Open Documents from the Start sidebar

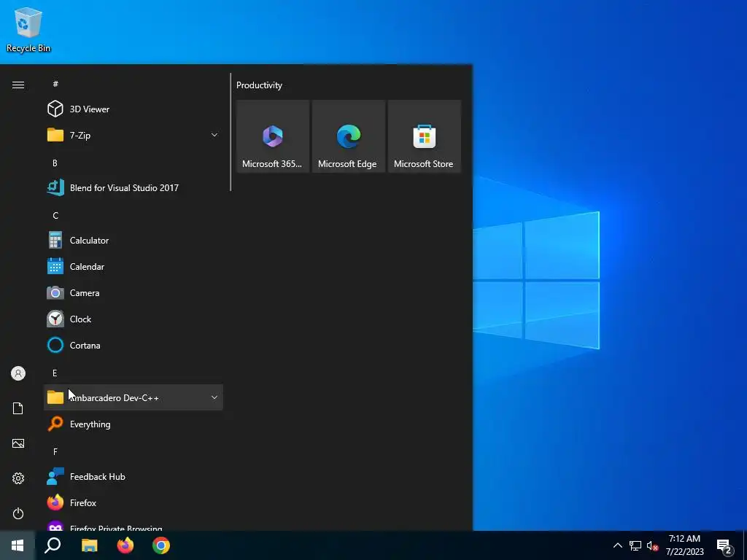tap(18, 408)
